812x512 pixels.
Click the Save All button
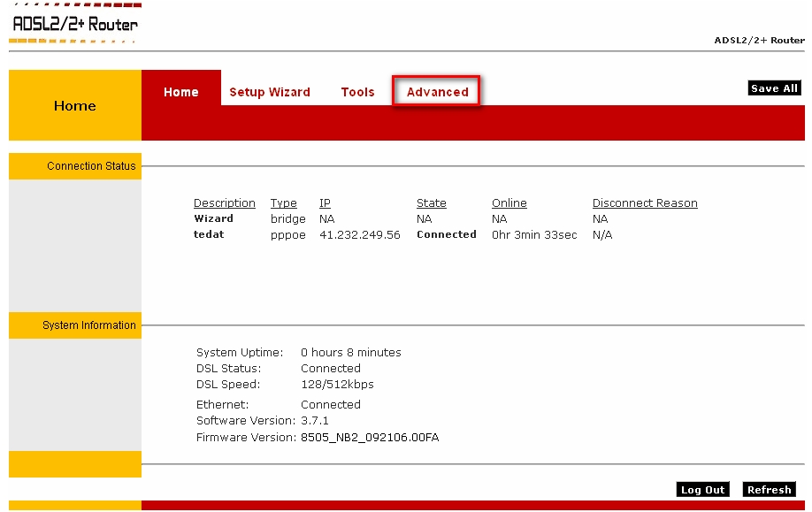pyautogui.click(x=774, y=88)
